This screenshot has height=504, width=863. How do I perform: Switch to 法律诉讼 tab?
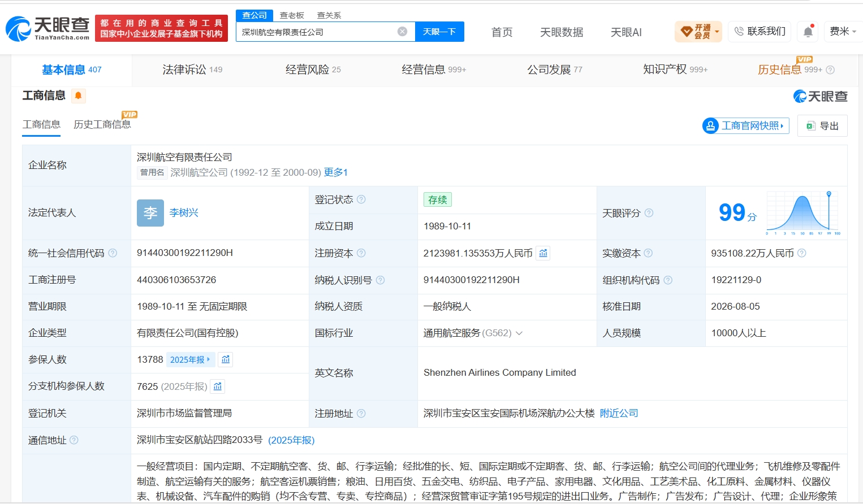coord(192,69)
